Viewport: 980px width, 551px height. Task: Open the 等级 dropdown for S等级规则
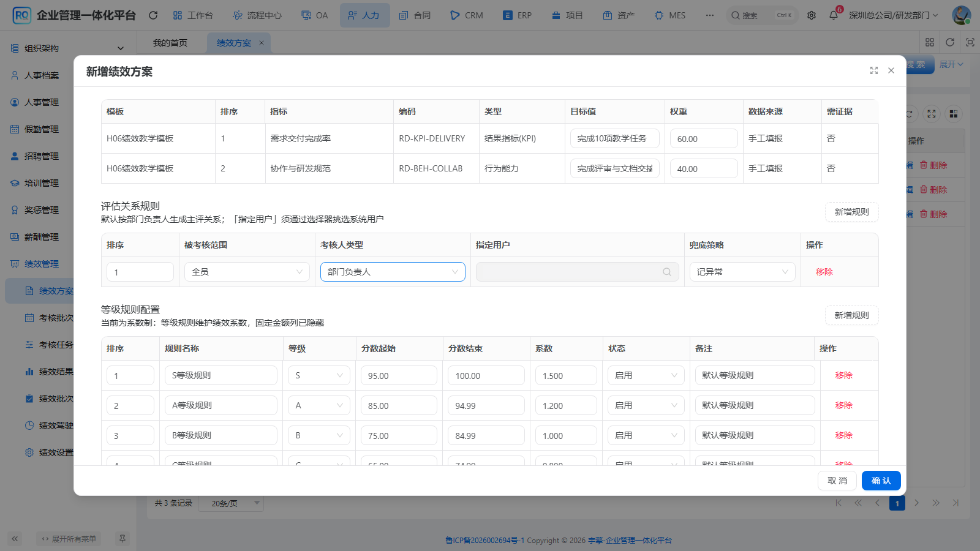click(319, 375)
